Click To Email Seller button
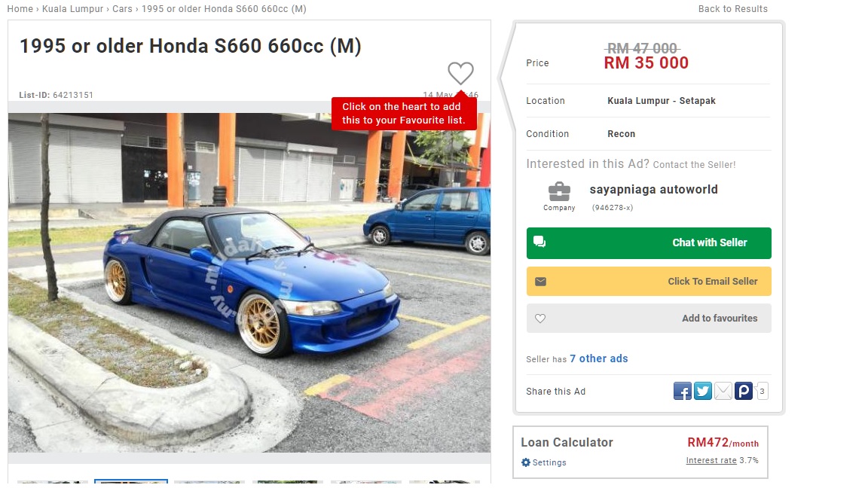 point(649,281)
